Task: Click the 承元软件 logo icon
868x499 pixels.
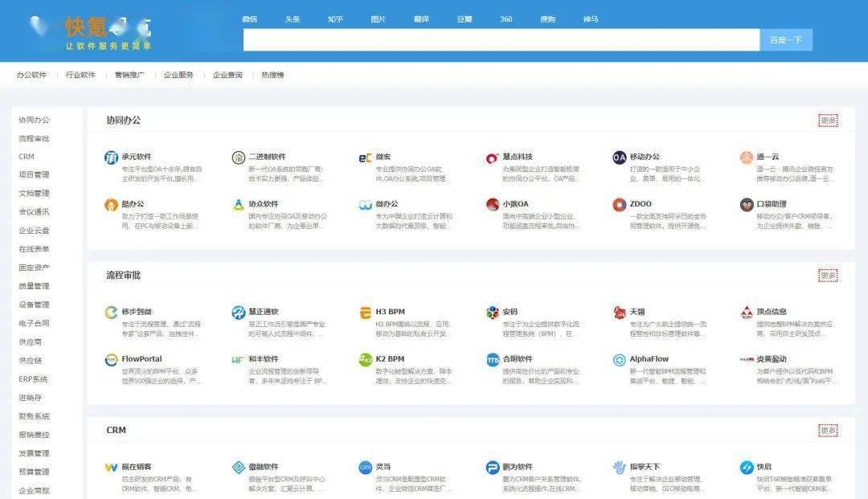Action: click(111, 157)
